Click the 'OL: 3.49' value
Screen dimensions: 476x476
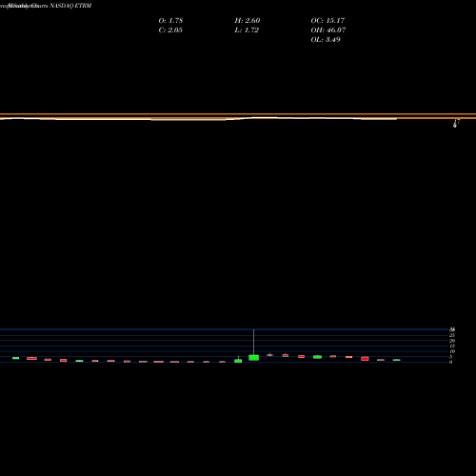(x=326, y=40)
